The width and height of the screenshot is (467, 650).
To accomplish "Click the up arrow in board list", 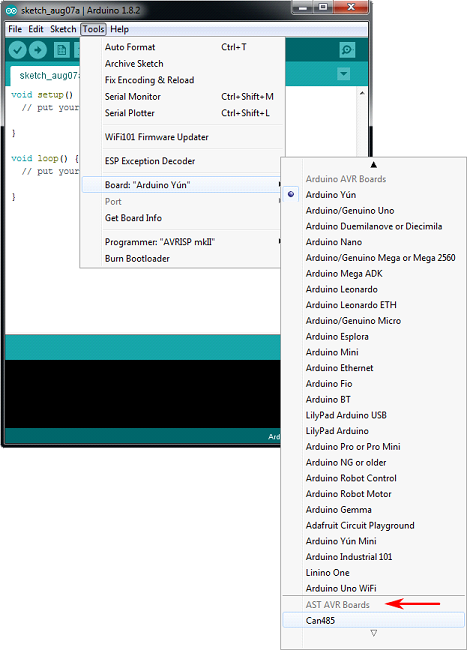I will (373, 165).
